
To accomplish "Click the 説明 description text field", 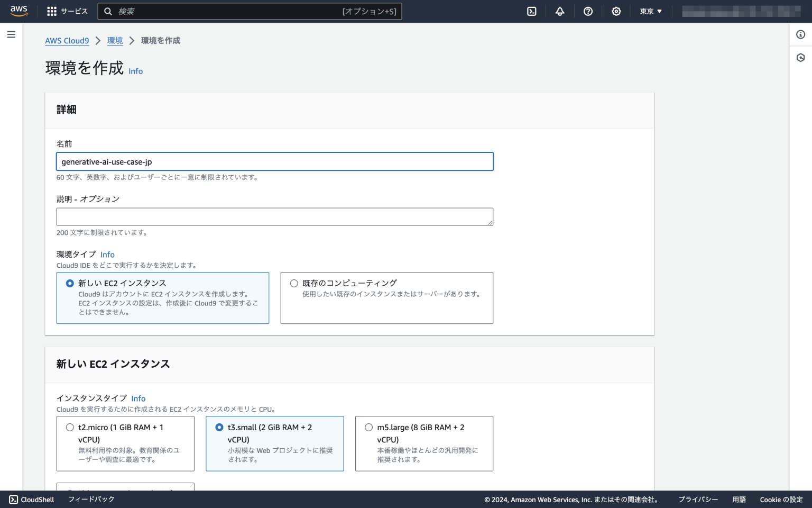I will 274,216.
